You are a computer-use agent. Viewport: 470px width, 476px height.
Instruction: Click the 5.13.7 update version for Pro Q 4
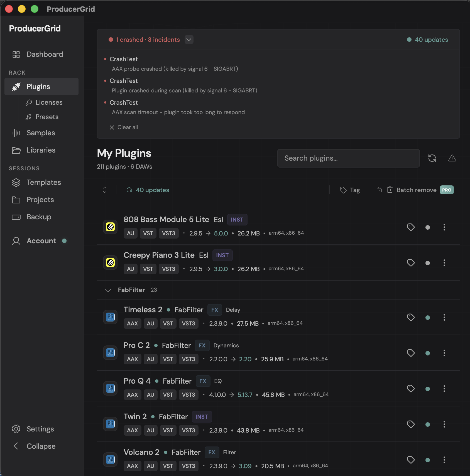pyautogui.click(x=245, y=395)
